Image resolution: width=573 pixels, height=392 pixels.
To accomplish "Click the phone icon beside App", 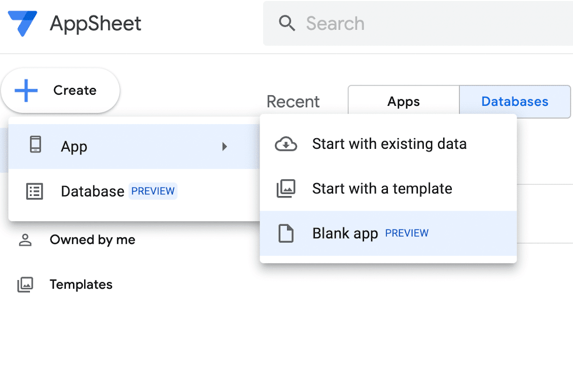I will (35, 144).
